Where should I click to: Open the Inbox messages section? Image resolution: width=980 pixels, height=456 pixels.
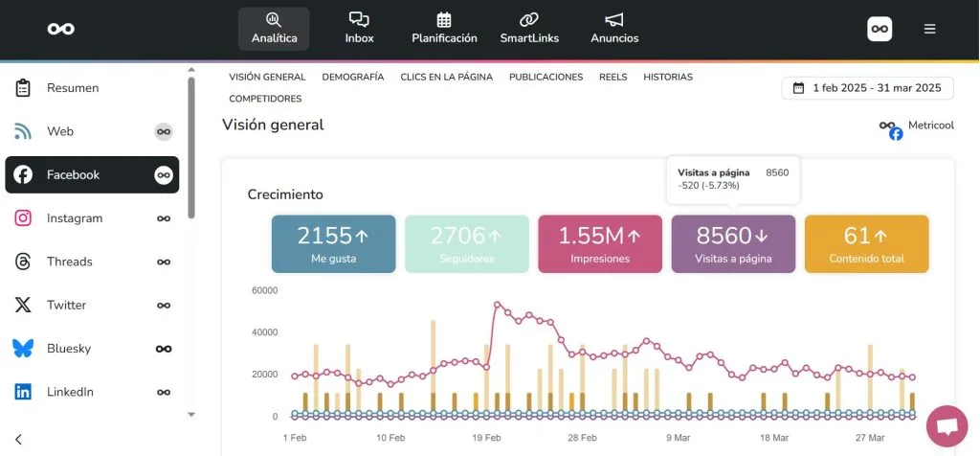(x=359, y=29)
